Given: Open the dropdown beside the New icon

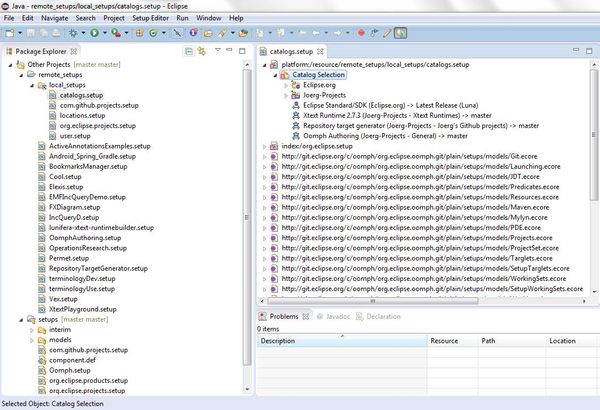Looking at the screenshot, I should 20,33.
